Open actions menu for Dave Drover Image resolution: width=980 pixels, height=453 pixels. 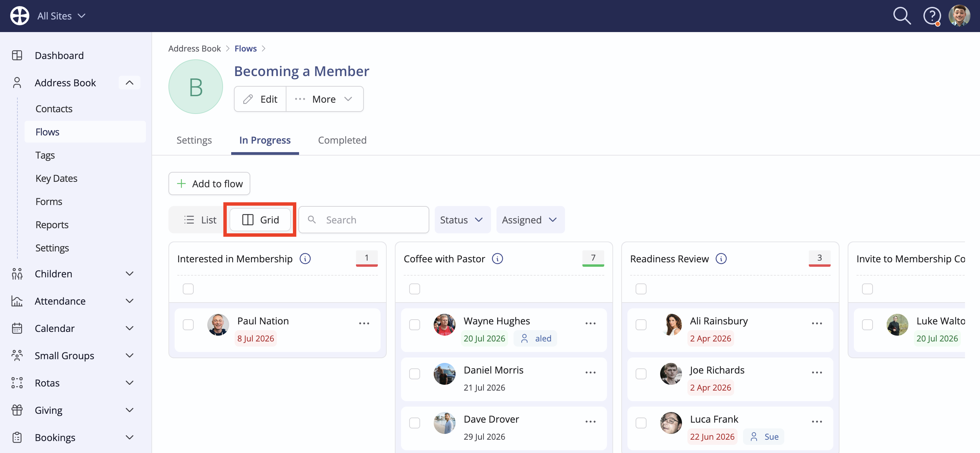[x=591, y=421]
